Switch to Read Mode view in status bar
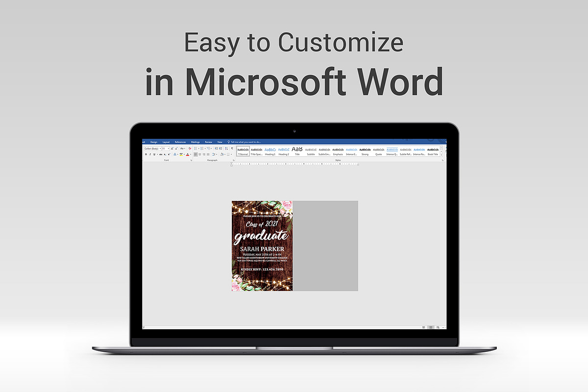588x392 pixels. 423,327
